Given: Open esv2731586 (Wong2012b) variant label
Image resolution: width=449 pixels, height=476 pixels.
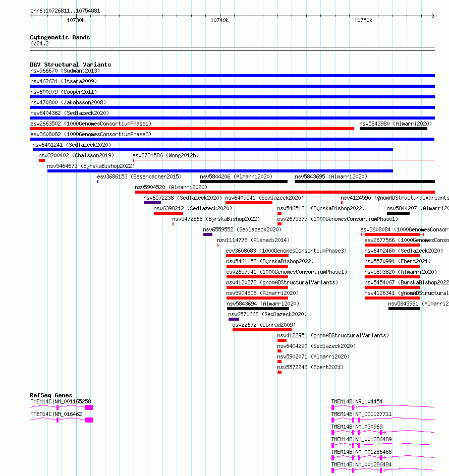Looking at the screenshot, I should pyautogui.click(x=165, y=155).
